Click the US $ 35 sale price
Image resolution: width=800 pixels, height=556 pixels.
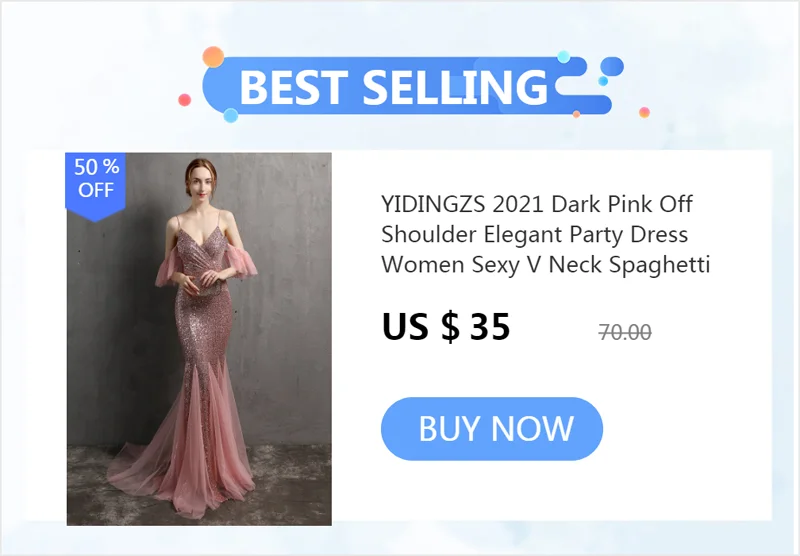(446, 326)
